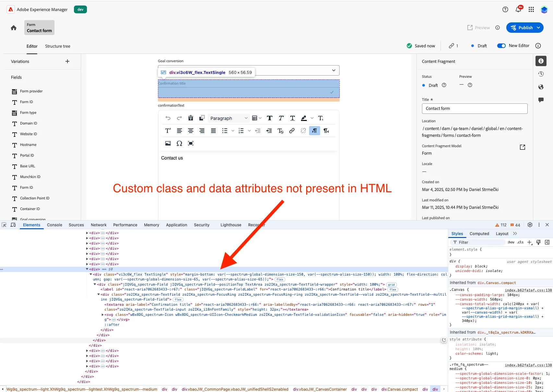The width and height of the screenshot is (553, 392).
Task: Open DevTools settings gear icon
Action: point(530,225)
